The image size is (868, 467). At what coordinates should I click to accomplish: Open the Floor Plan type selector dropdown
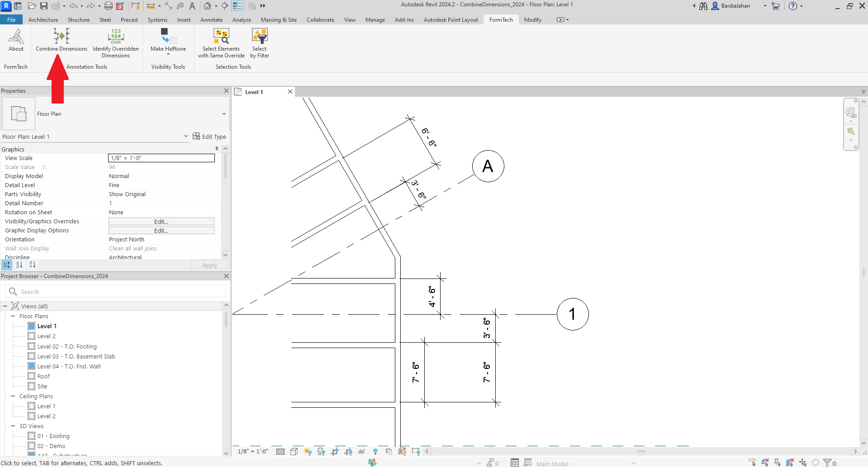[224, 114]
